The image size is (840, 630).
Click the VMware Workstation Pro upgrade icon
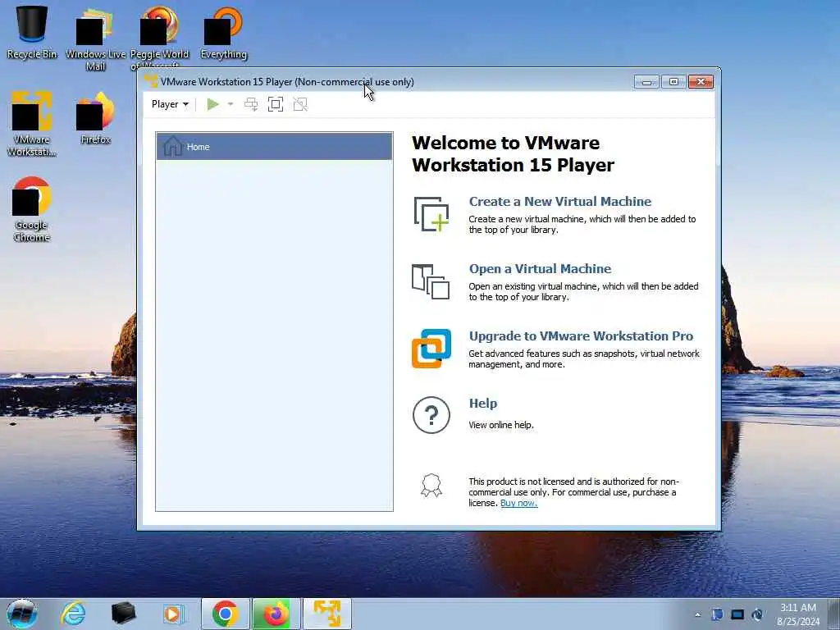tap(431, 349)
